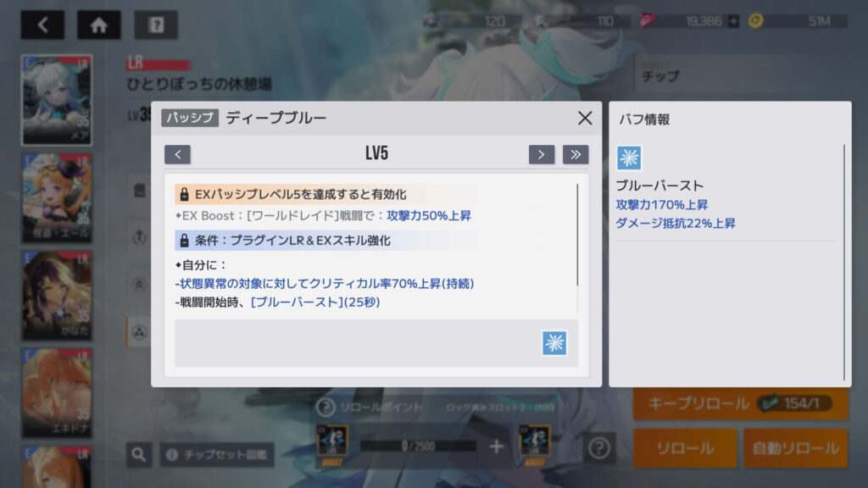Close the ディープブルー passive dialog
Viewport: 868px width, 488px height.
pyautogui.click(x=585, y=118)
